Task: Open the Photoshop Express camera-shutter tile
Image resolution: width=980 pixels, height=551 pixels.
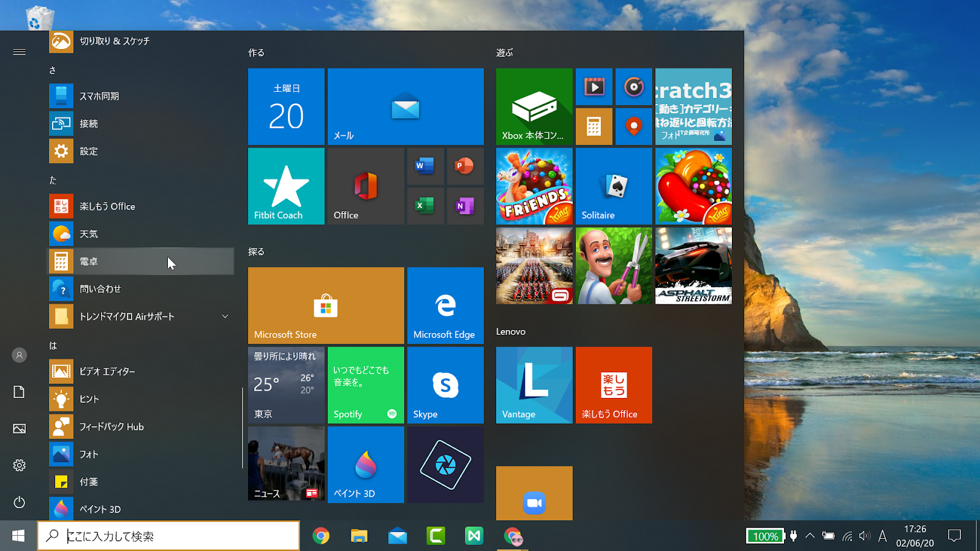Action: pyautogui.click(x=445, y=465)
